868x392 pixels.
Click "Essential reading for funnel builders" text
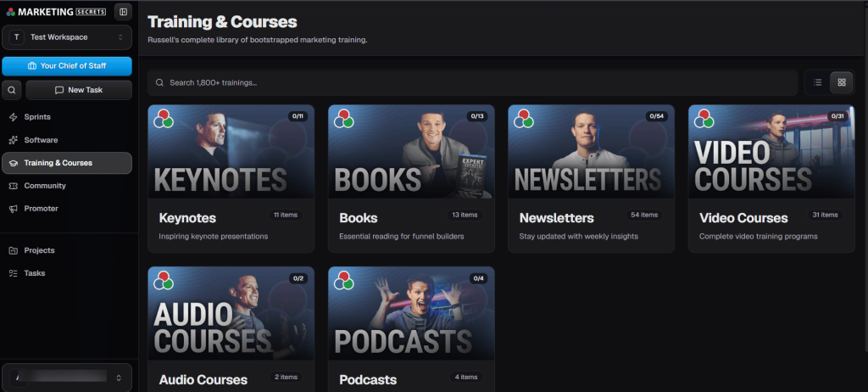(401, 236)
